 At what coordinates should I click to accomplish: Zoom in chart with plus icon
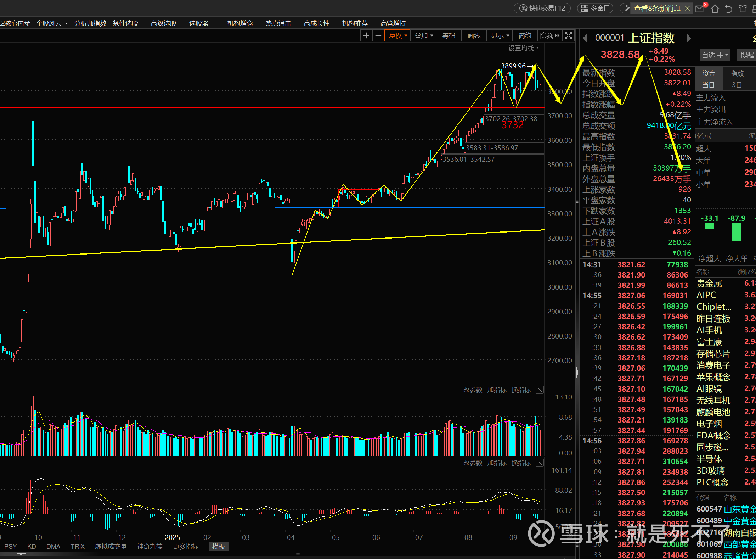coord(366,35)
